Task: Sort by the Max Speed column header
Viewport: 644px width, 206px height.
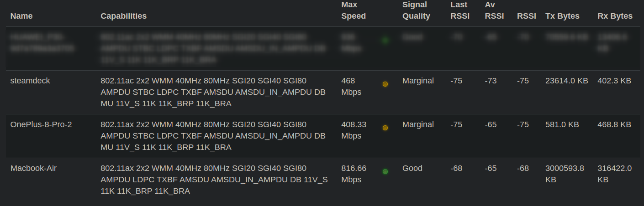Action: coord(354,10)
